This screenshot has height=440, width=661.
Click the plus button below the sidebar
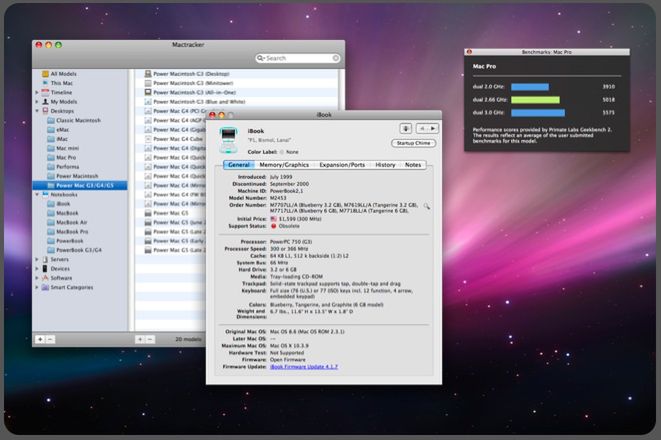click(40, 339)
